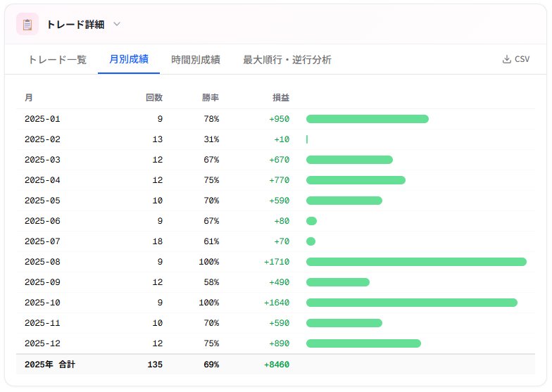Go to 最大順行・逆行分析 tab
The width and height of the screenshot is (552, 392).
(x=287, y=60)
